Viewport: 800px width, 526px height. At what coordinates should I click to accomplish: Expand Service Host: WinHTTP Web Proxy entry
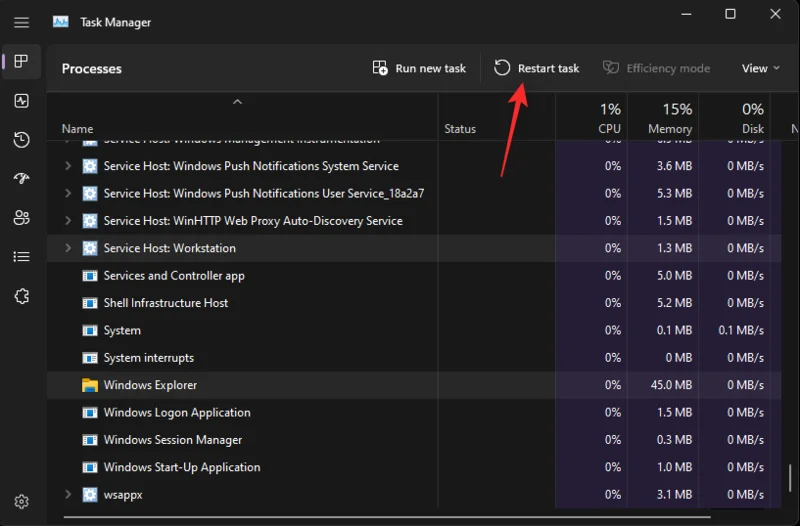tap(68, 220)
